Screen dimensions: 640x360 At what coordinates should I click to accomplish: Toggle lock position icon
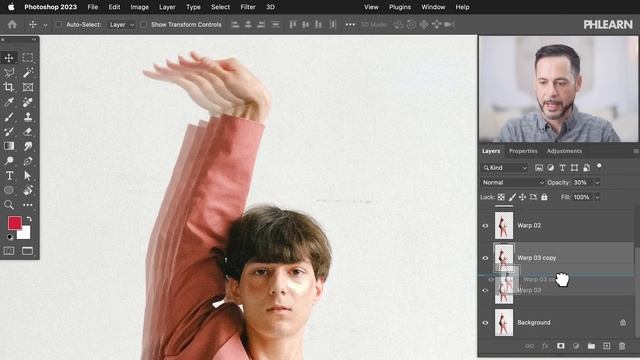pyautogui.click(x=522, y=197)
